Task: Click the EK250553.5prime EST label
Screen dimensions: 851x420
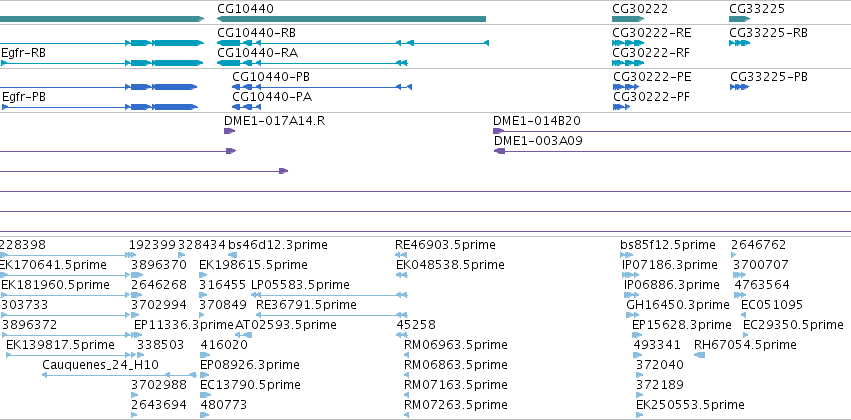Action: 690,405
